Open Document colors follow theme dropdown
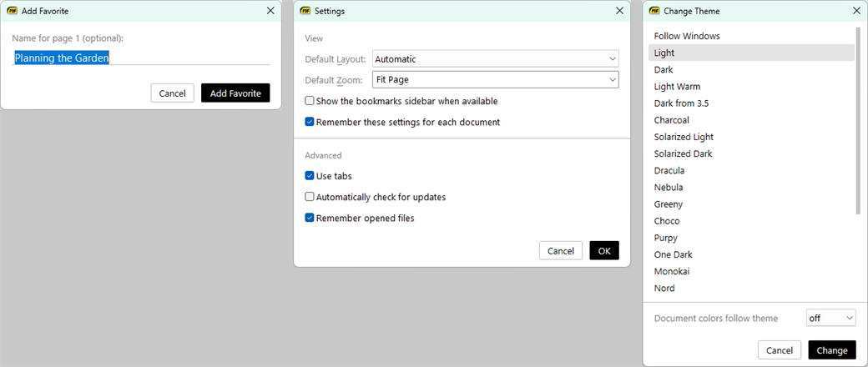Viewport: 868px width, 367px height. pyautogui.click(x=831, y=319)
